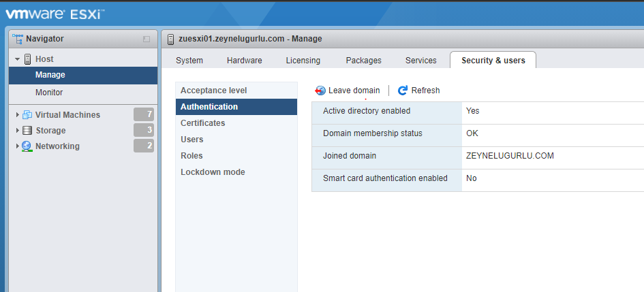
Task: Click the Navigator tree icon
Action: click(18, 39)
